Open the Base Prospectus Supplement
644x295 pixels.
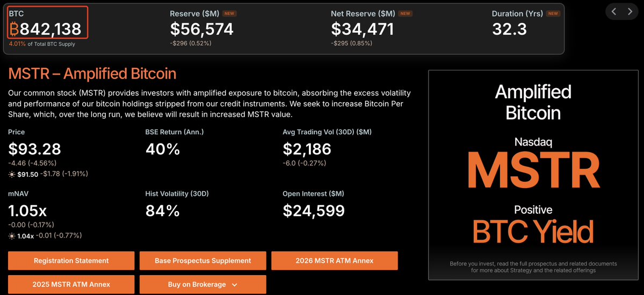(203, 261)
